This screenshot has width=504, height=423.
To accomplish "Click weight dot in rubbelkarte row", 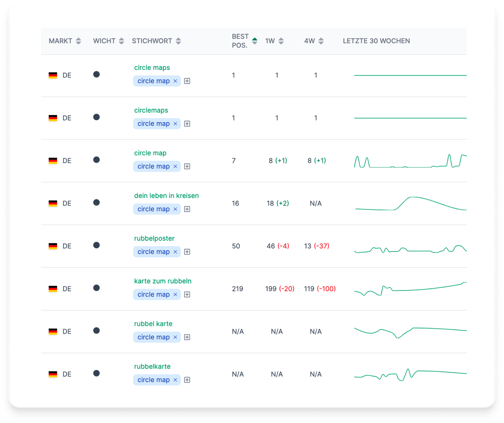I will pos(96,374).
